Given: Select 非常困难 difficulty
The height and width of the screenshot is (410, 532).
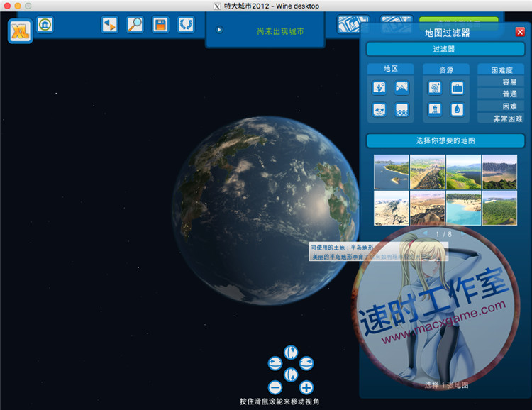Looking at the screenshot, I should (501, 118).
